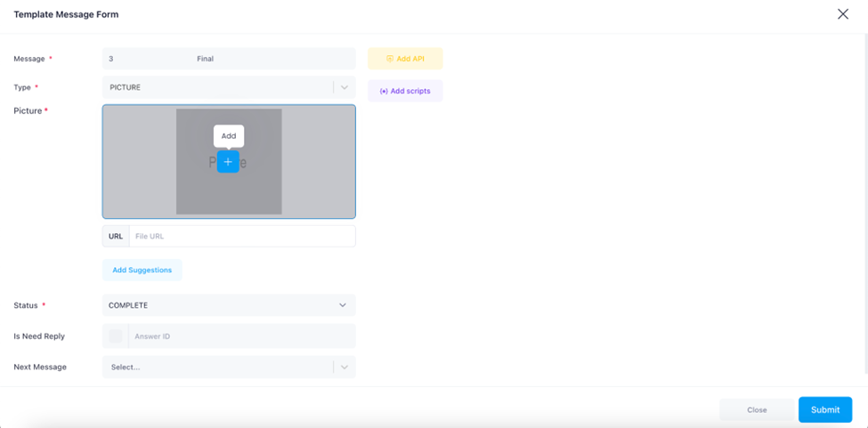Click the Answer ID input field
Screen dimensions: 868x428
(241, 336)
